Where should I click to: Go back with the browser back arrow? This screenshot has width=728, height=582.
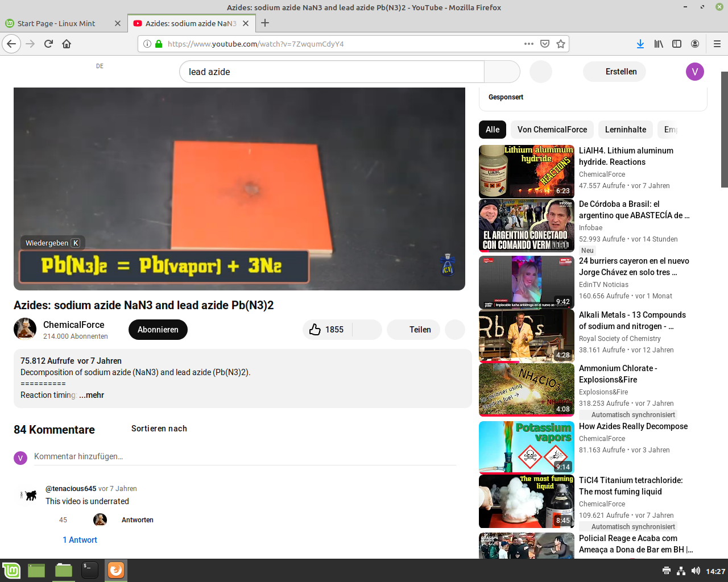coord(11,44)
